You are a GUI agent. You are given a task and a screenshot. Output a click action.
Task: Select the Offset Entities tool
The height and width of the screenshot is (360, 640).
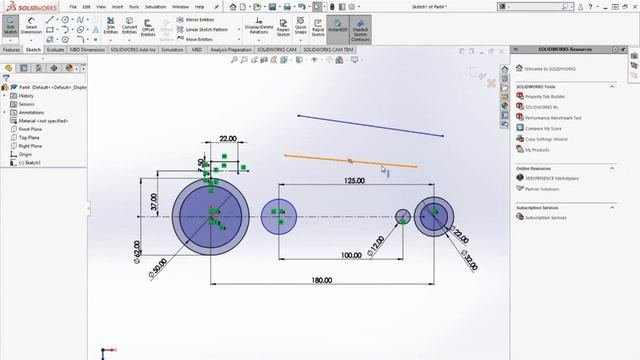[148, 29]
